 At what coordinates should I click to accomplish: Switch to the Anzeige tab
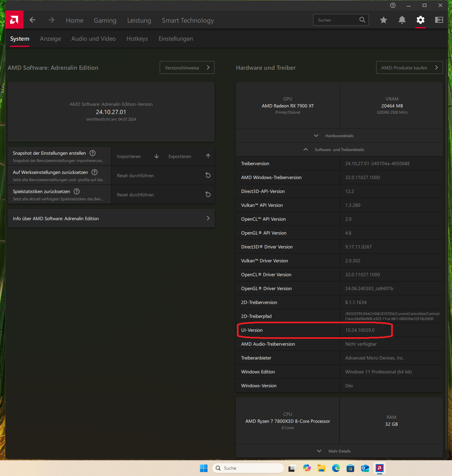click(50, 39)
